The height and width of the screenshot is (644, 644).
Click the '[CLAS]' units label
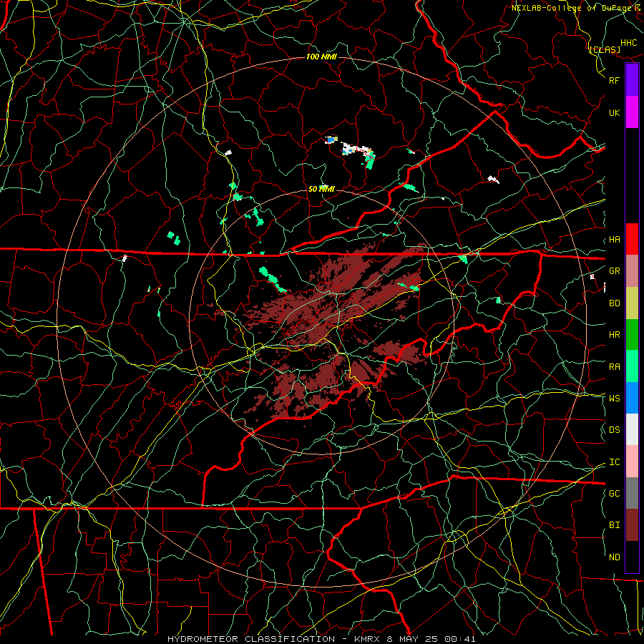pyautogui.click(x=605, y=49)
